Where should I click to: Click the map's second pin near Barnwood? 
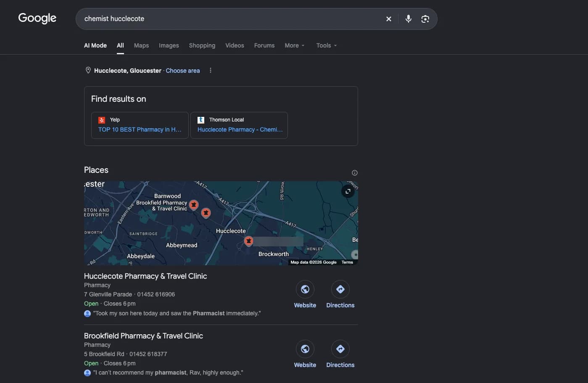click(x=206, y=213)
